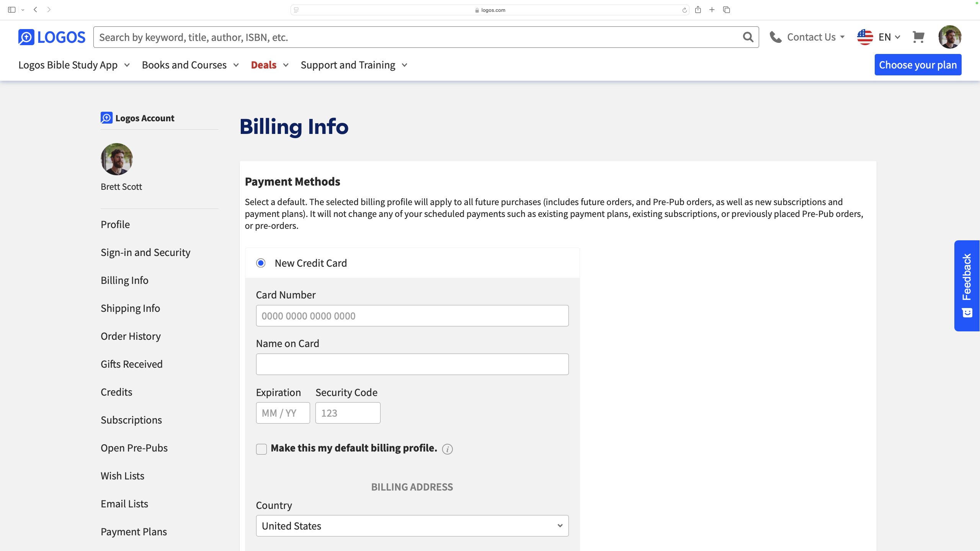980x551 pixels.
Task: Open the Profile sidebar link
Action: point(115,225)
